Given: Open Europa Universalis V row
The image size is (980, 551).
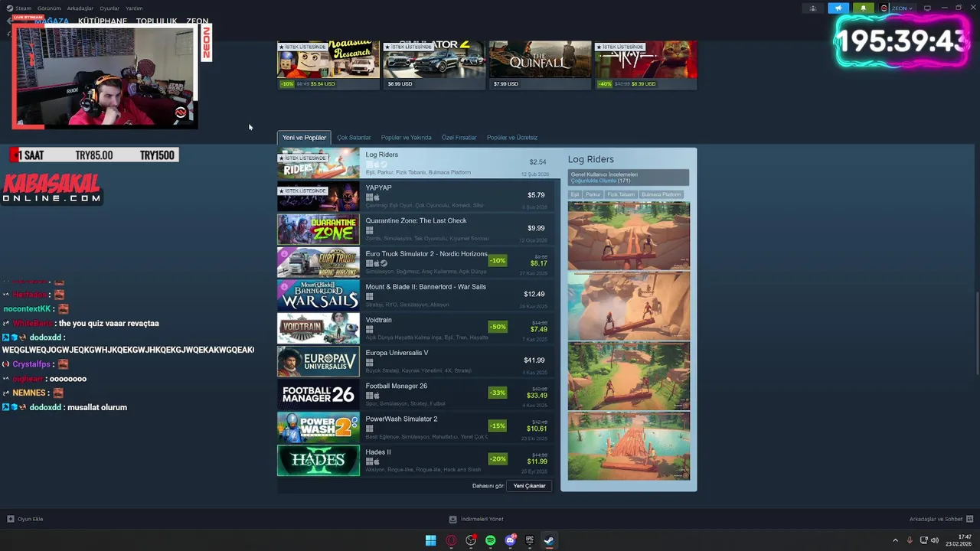Looking at the screenshot, I should coord(414,361).
